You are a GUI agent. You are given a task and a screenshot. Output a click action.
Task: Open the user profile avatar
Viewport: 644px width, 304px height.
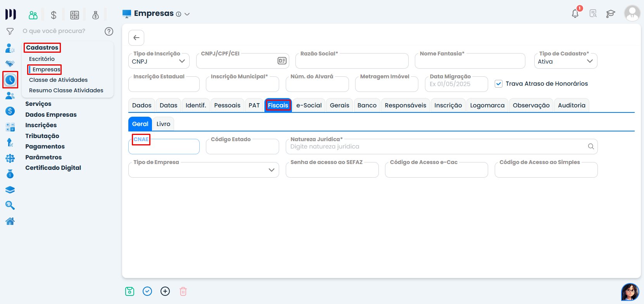[632, 14]
